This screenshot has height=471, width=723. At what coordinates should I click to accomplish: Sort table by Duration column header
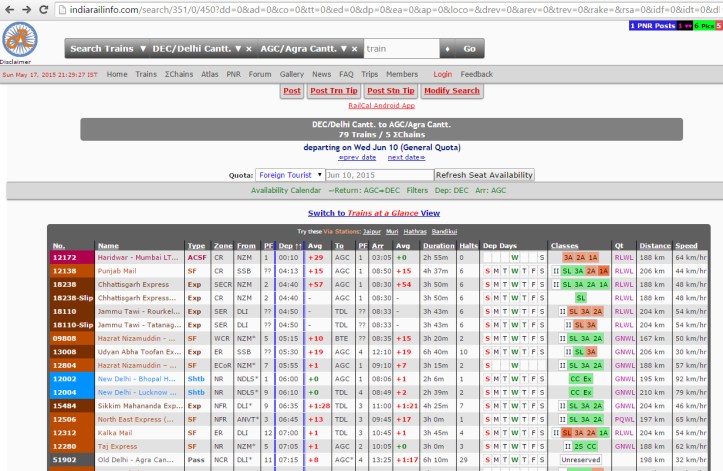point(437,245)
